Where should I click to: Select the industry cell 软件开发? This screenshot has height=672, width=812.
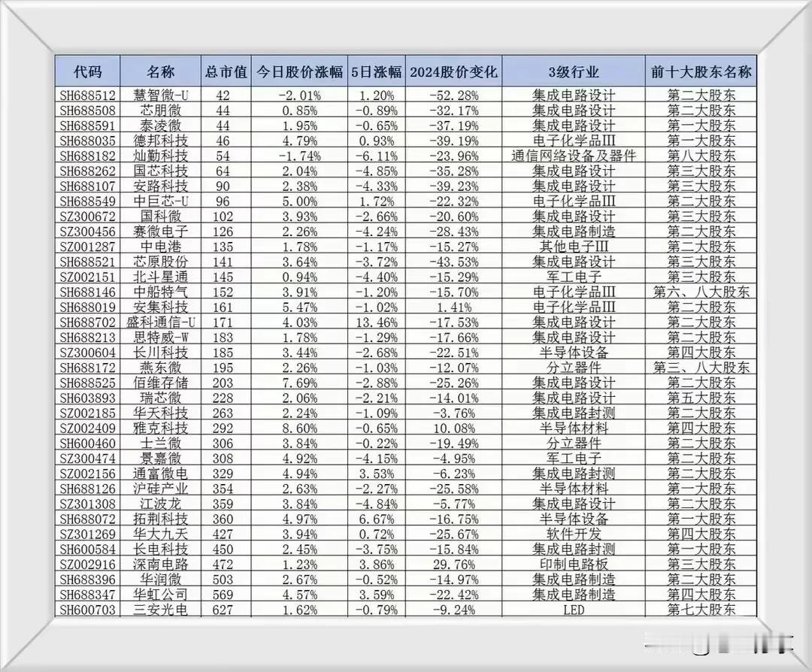573,534
